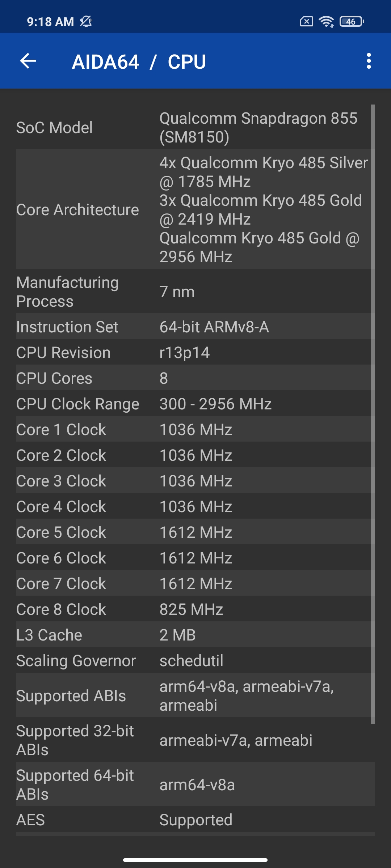Tap the muted notifications bell icon

pos(86,22)
